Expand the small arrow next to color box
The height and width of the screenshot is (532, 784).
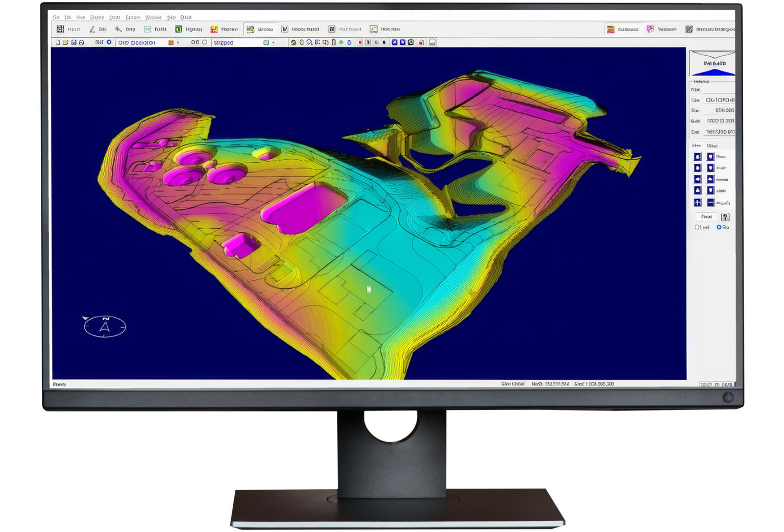point(177,43)
